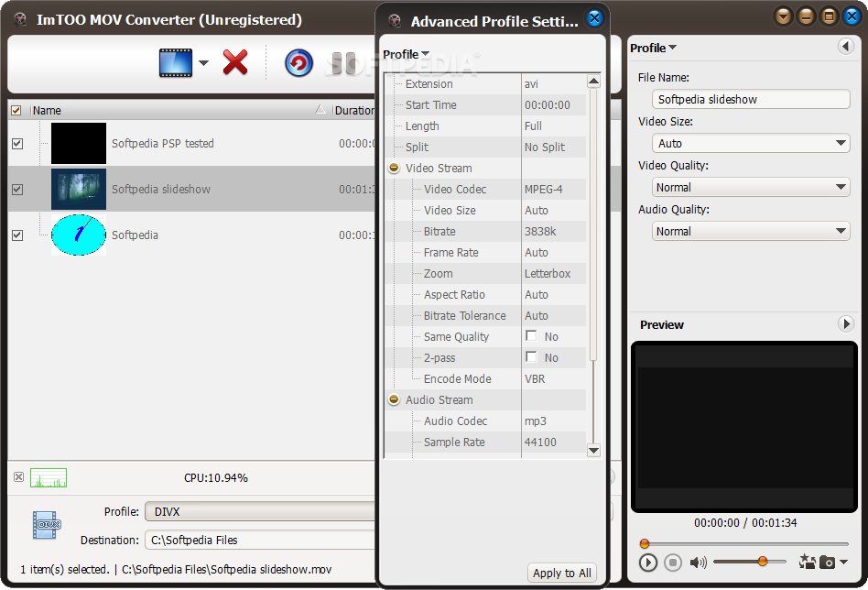Select the Softpedia slideshow forest thumbnail

tap(79, 190)
